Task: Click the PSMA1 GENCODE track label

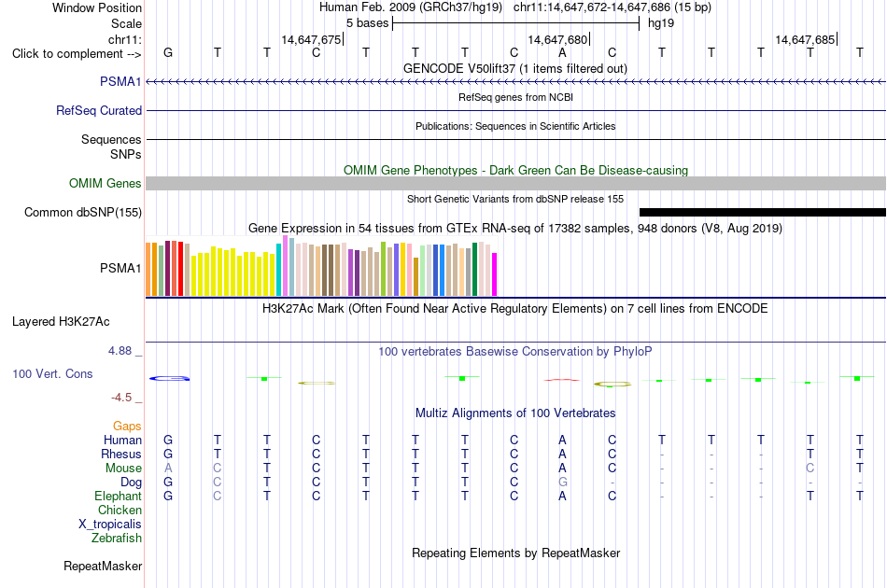Action: pos(120,82)
